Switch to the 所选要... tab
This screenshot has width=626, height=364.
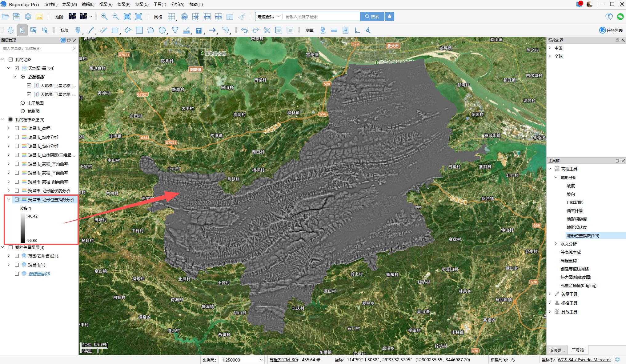(x=557, y=350)
